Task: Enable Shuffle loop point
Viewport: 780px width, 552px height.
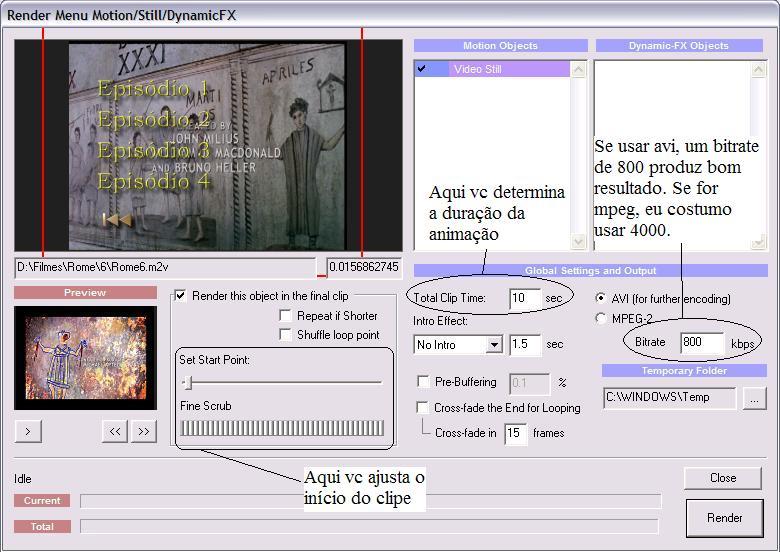Action: [x=286, y=335]
